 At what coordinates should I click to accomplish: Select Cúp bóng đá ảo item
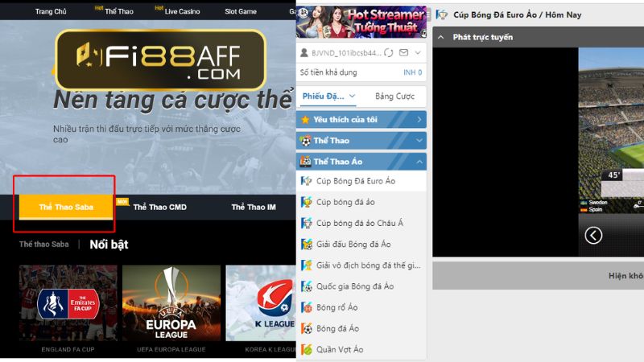coord(361,202)
